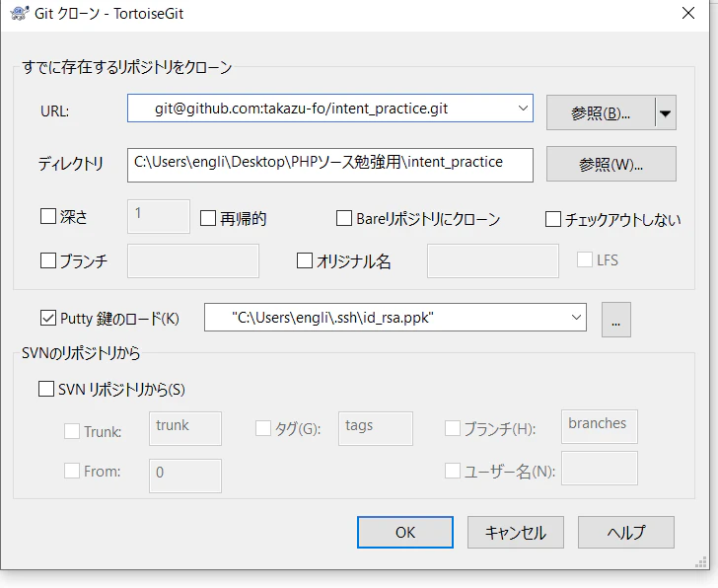Image resolution: width=718 pixels, height=588 pixels.
Task: Click the branches text field
Action: pyautogui.click(x=600, y=426)
